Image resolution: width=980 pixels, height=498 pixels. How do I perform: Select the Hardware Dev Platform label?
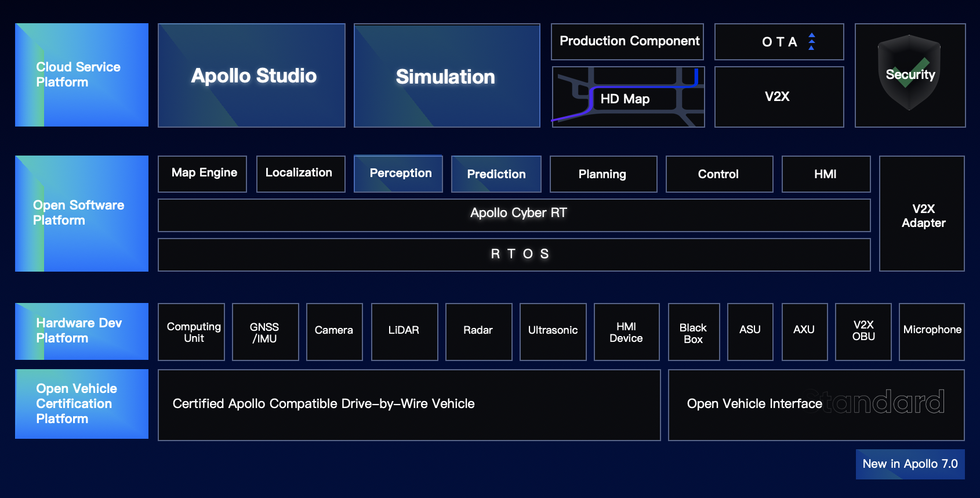coord(82,331)
